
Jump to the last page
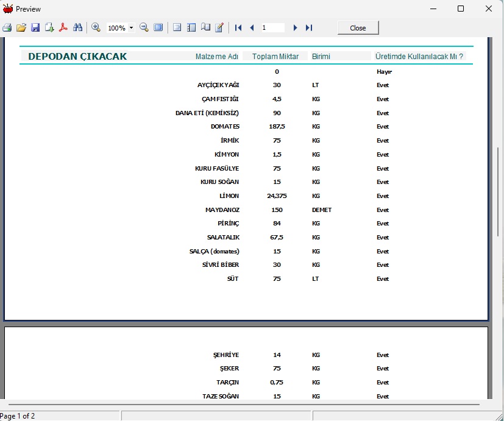309,28
